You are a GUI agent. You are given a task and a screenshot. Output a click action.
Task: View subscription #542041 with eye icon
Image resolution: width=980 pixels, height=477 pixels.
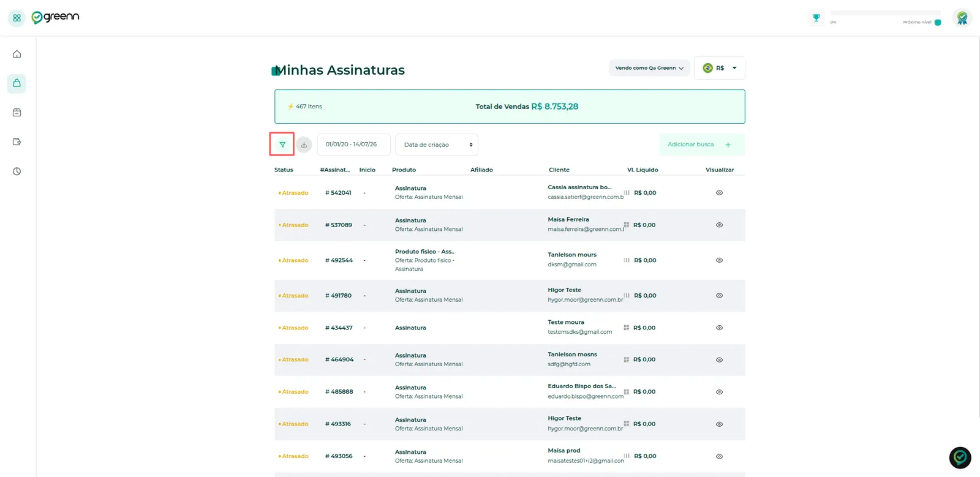pos(720,193)
